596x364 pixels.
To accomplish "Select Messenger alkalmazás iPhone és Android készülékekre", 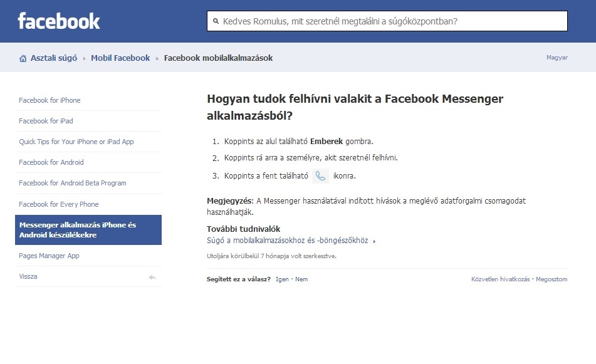I will pos(88,229).
